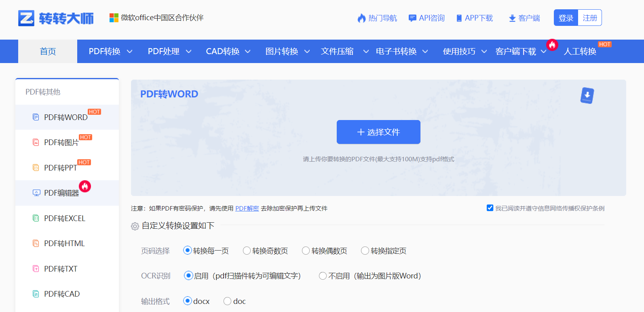Select the 转换奇数页 radio option
644x312 pixels.
[x=247, y=251]
